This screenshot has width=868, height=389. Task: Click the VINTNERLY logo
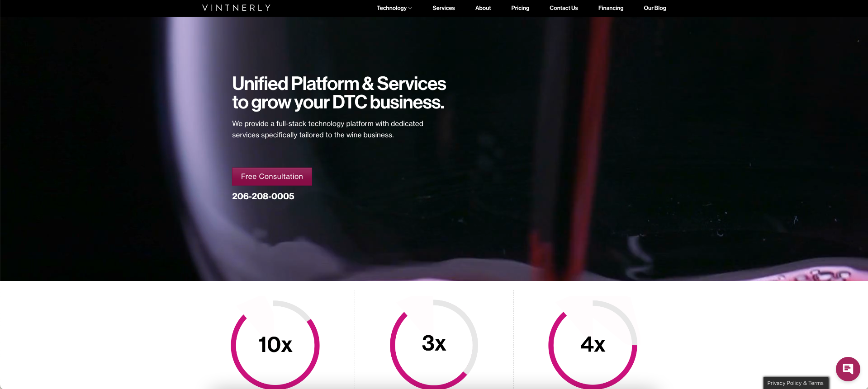click(x=237, y=8)
